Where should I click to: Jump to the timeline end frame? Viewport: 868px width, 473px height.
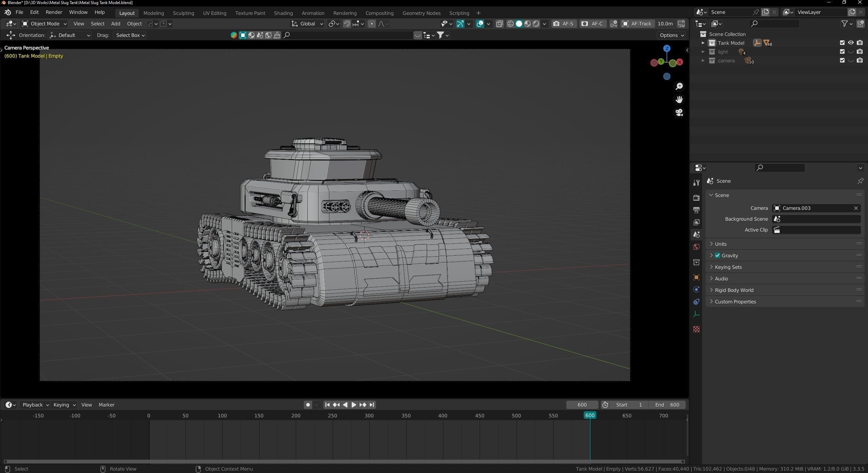point(372,405)
